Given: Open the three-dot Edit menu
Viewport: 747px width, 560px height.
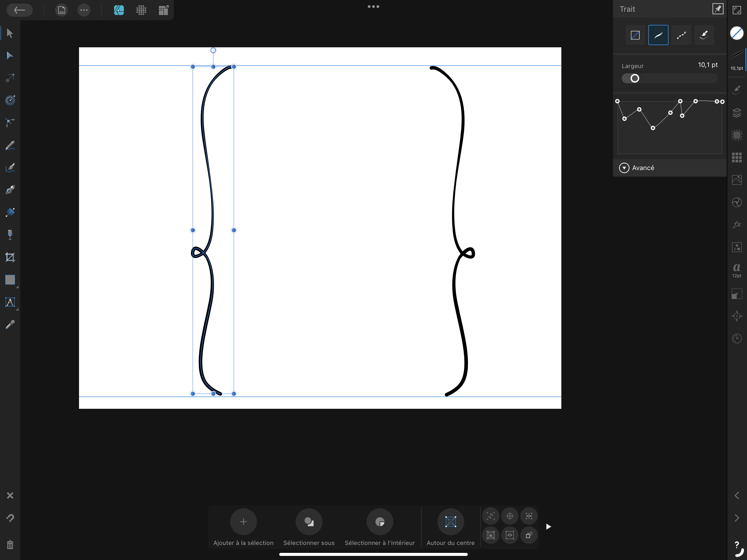Looking at the screenshot, I should pos(84,10).
